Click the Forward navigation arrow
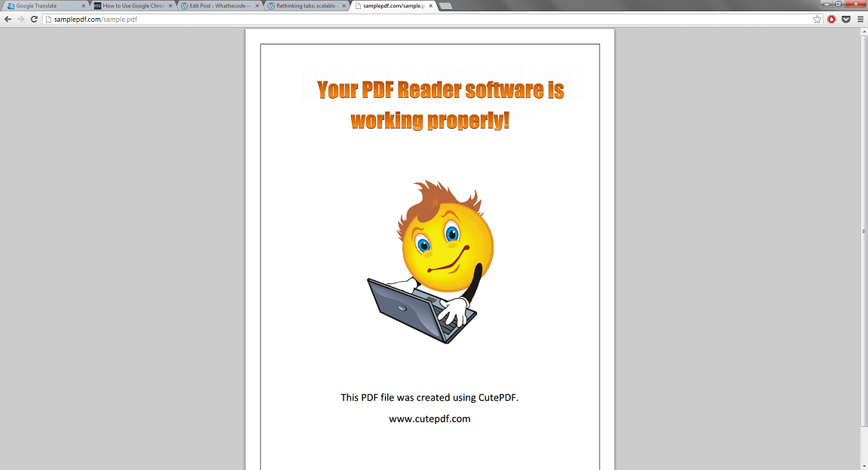The width and height of the screenshot is (868, 470). pyautogui.click(x=20, y=19)
